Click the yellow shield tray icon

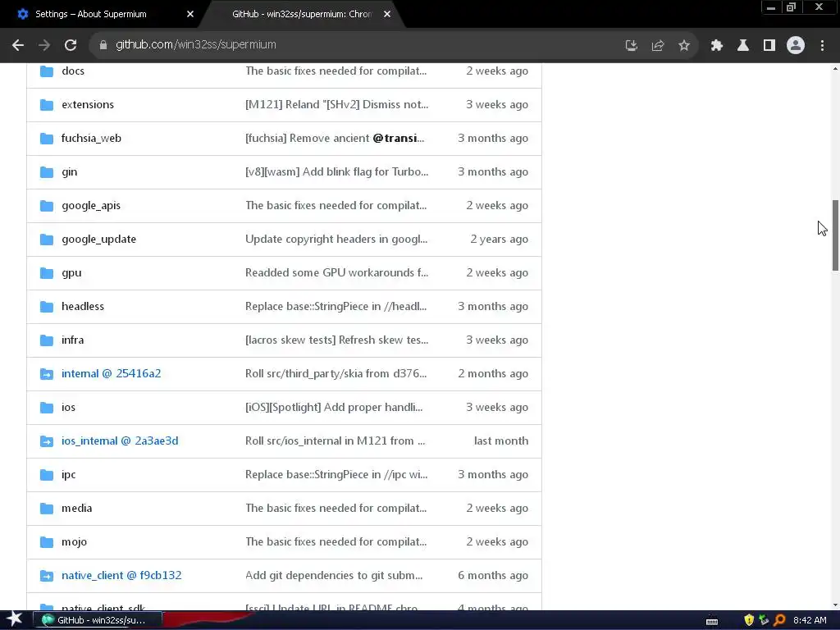(749, 620)
